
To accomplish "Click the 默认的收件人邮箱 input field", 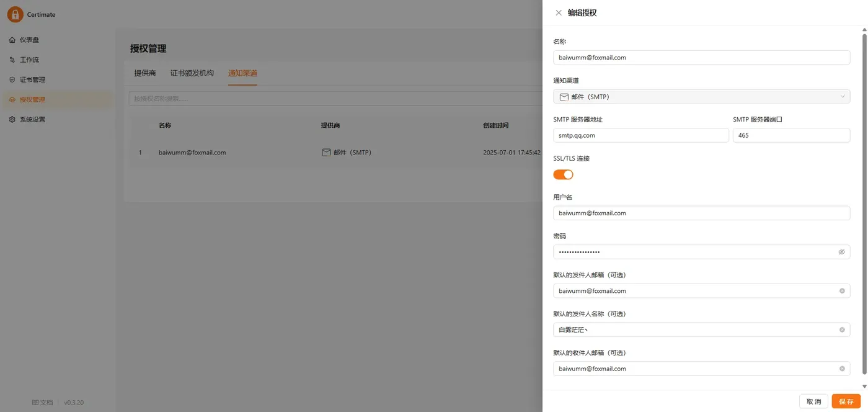I will click(x=701, y=369).
